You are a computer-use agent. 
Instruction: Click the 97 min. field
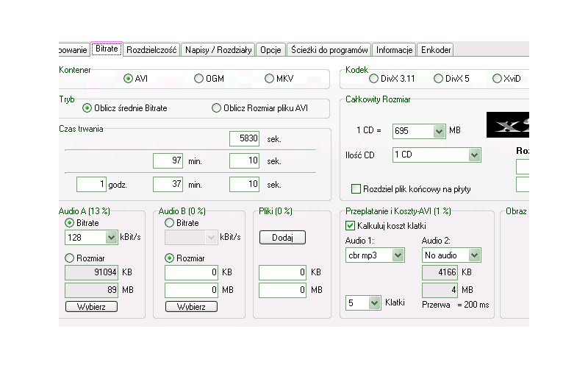(x=168, y=160)
